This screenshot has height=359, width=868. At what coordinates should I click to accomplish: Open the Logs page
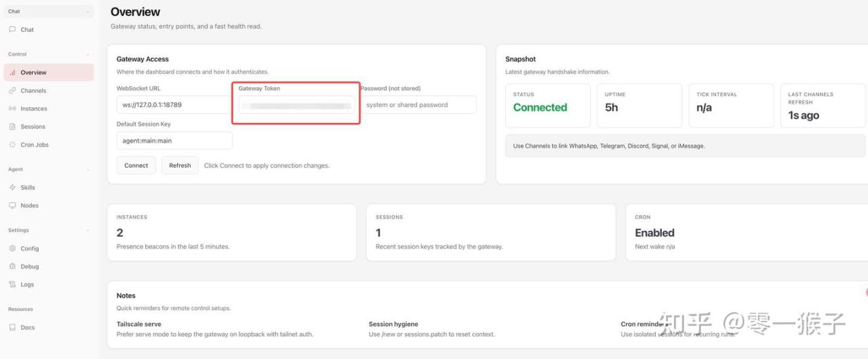(x=27, y=285)
